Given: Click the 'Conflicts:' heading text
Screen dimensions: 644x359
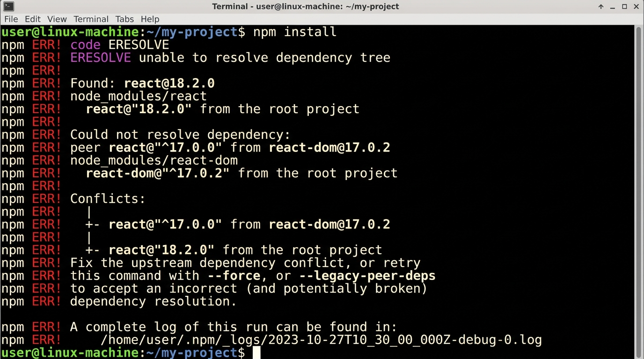Looking at the screenshot, I should point(108,199).
